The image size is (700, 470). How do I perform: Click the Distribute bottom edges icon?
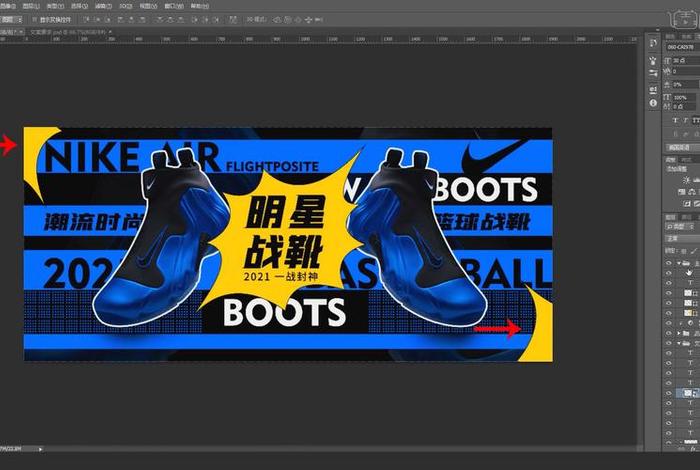[x=181, y=20]
